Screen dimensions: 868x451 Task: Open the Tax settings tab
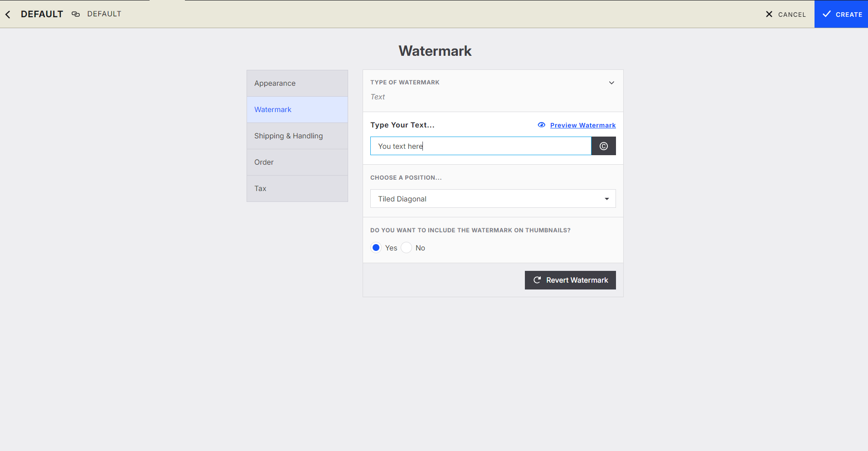(297, 189)
